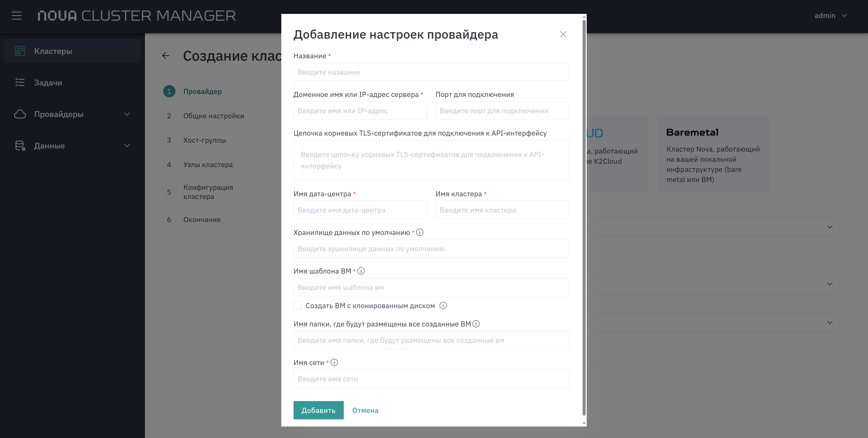
Task: Focus the Имя дата-центра field
Action: point(360,210)
